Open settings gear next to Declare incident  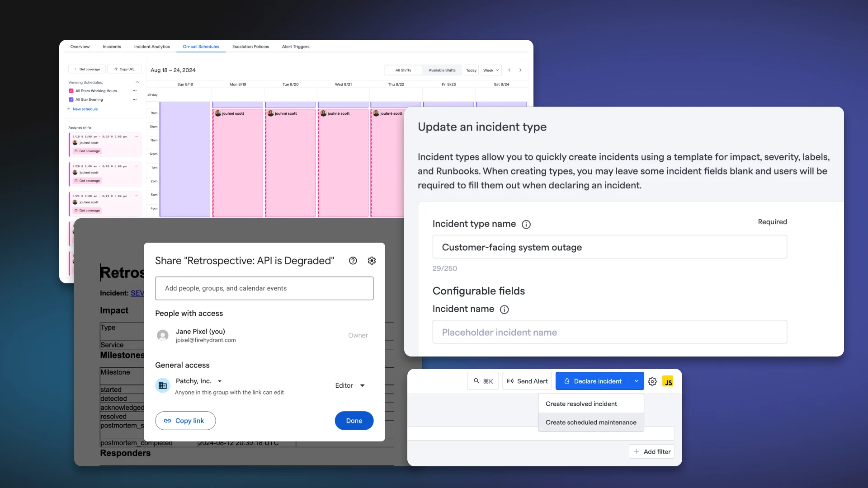pyautogui.click(x=652, y=381)
